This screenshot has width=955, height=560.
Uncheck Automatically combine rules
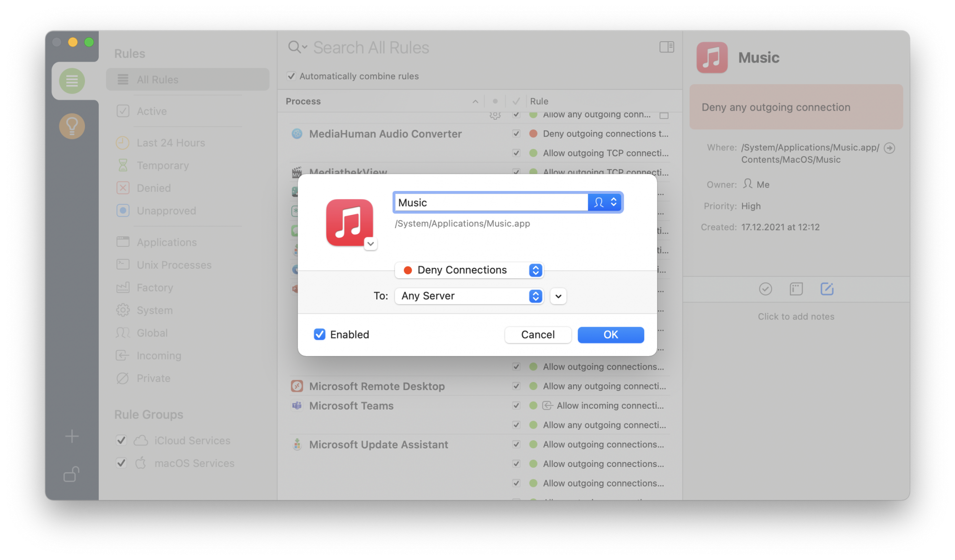(x=291, y=76)
